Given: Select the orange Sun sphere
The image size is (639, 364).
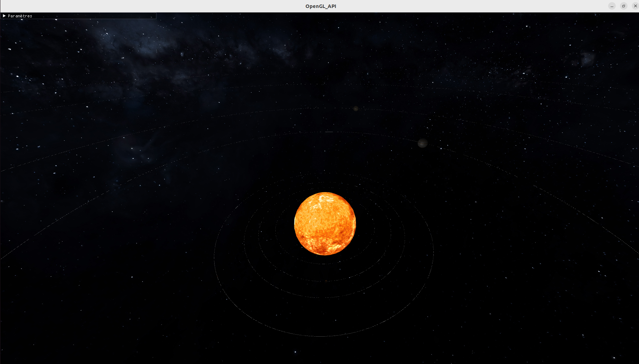Looking at the screenshot, I should [325, 224].
